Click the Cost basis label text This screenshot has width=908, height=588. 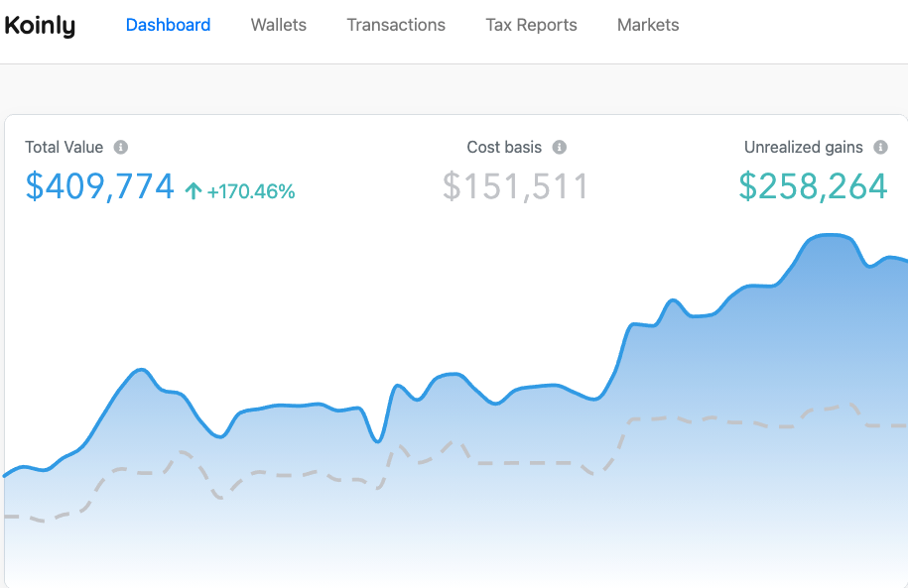(x=504, y=148)
